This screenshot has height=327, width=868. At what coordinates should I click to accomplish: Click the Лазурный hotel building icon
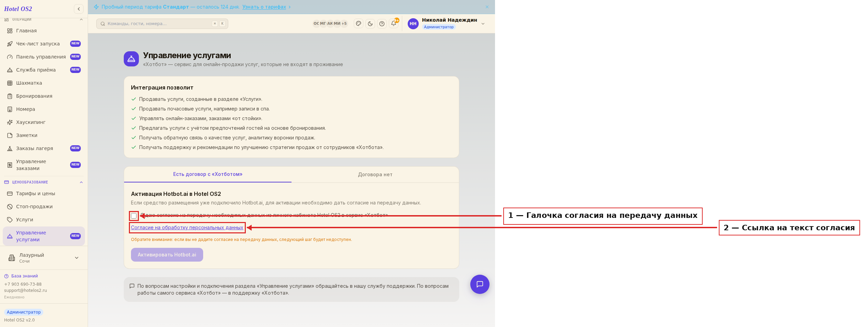tap(12, 258)
